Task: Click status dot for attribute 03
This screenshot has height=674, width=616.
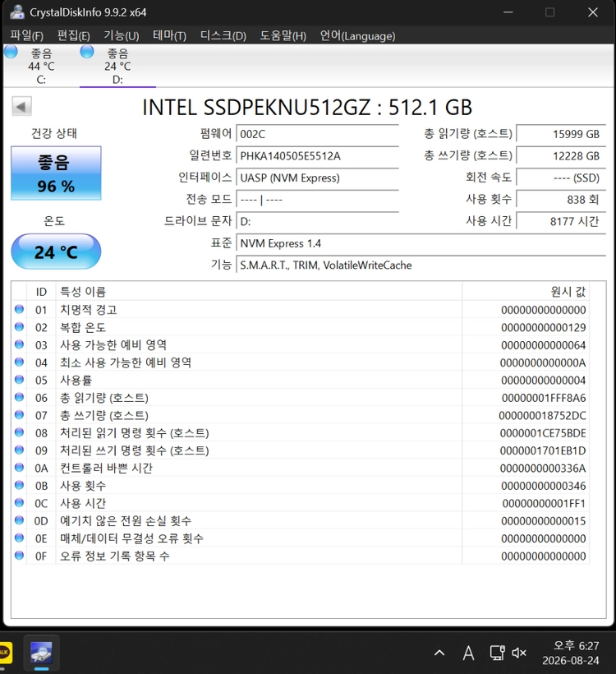Action: pos(19,344)
